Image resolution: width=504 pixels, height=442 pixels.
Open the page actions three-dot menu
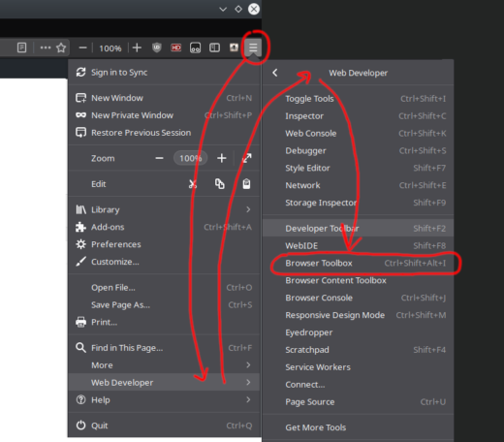(x=46, y=47)
